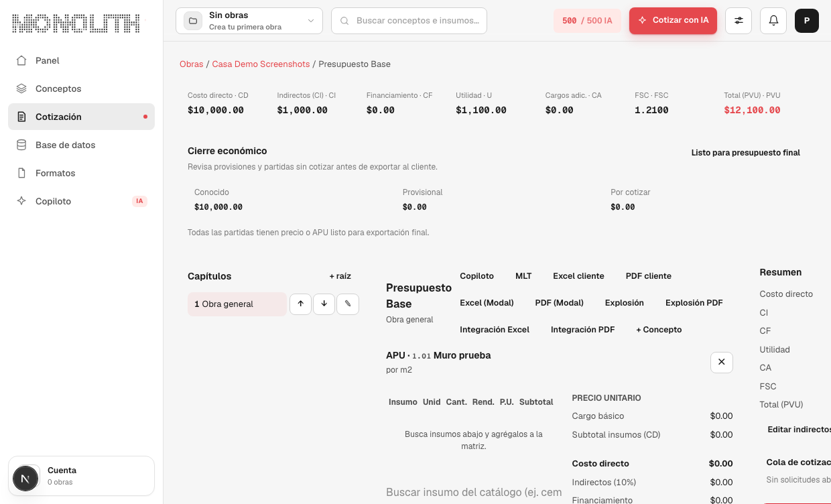Viewport: 831px width, 504px height.
Task: Click Listo para presupuesto final text
Action: [746, 153]
